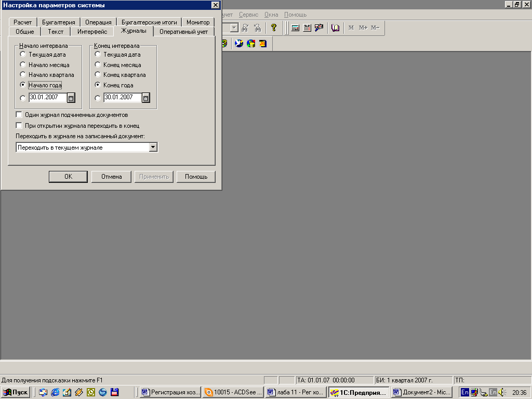Enable 'При открытии журнала переходить в конец'

coord(19,126)
